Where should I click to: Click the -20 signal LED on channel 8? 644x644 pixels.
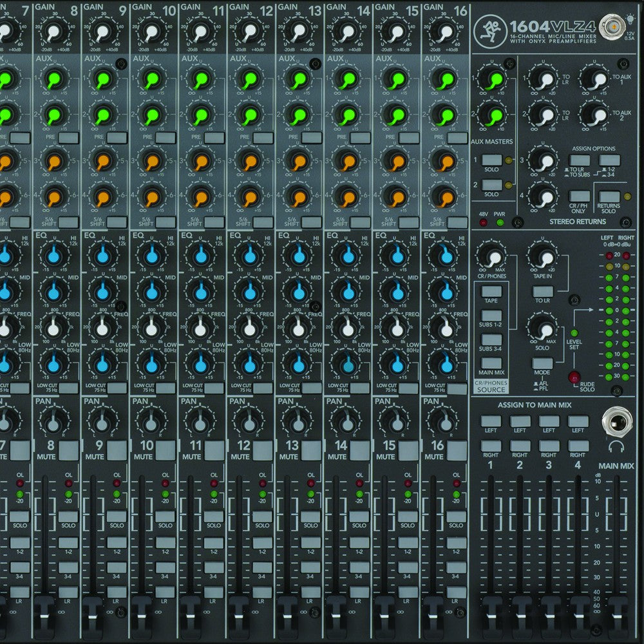coord(67,494)
